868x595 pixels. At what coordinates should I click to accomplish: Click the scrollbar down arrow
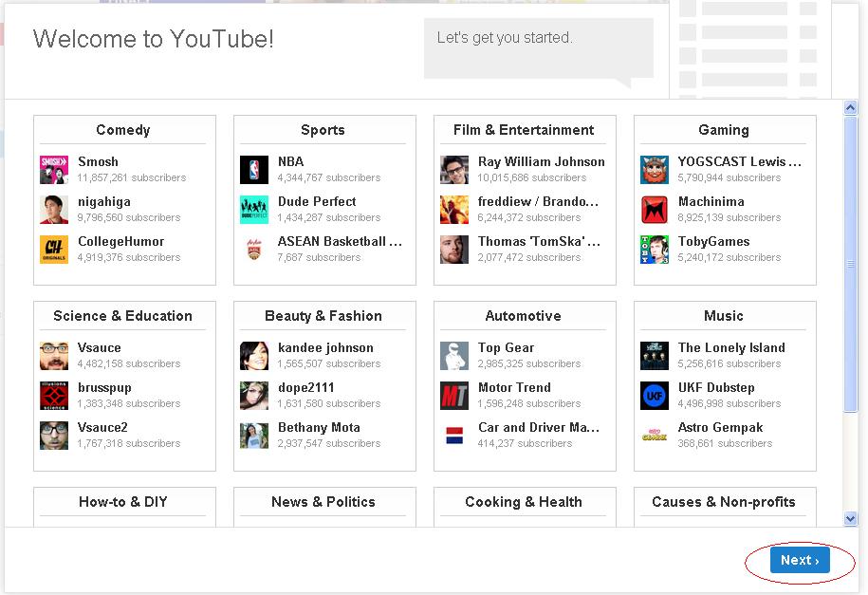[851, 517]
